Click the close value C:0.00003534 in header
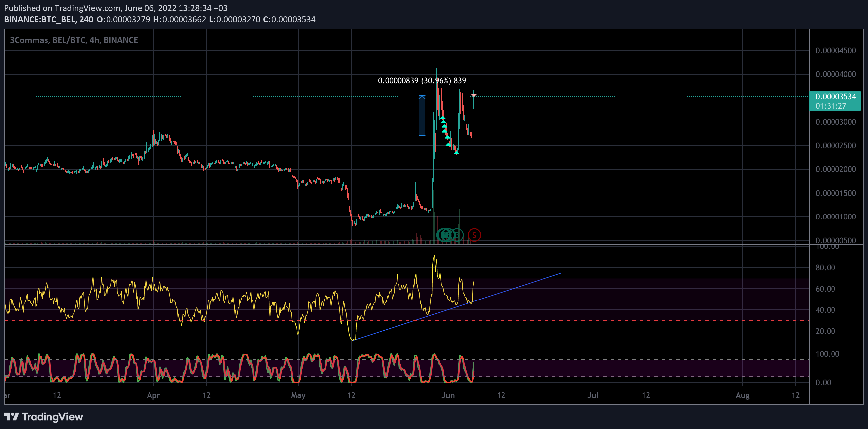Viewport: 868px width, 429px height. pos(289,19)
